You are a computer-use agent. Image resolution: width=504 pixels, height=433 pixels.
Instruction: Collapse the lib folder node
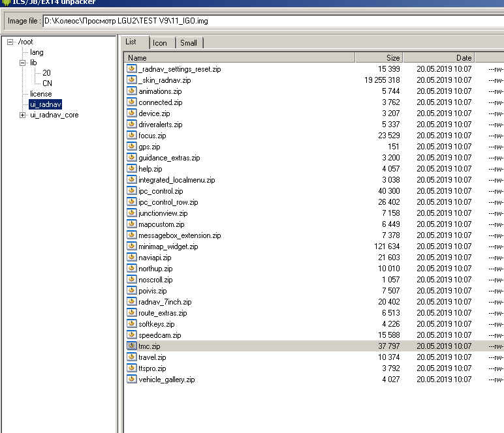click(x=22, y=63)
